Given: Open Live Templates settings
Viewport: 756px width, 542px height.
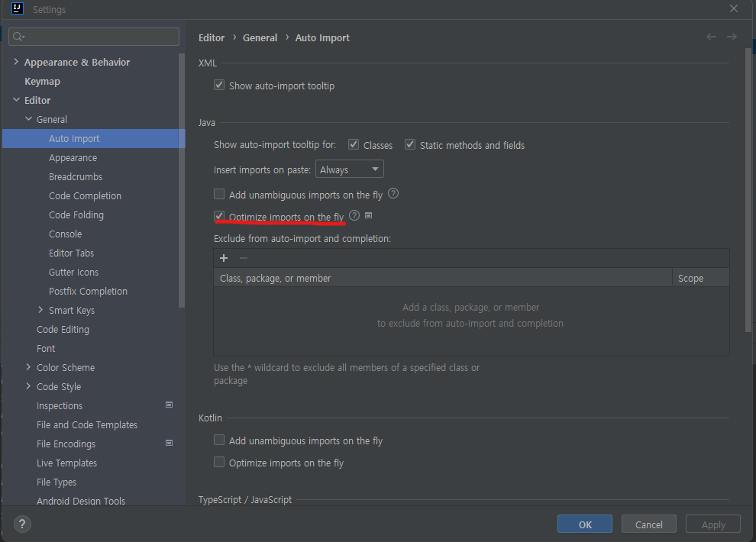Looking at the screenshot, I should (66, 463).
